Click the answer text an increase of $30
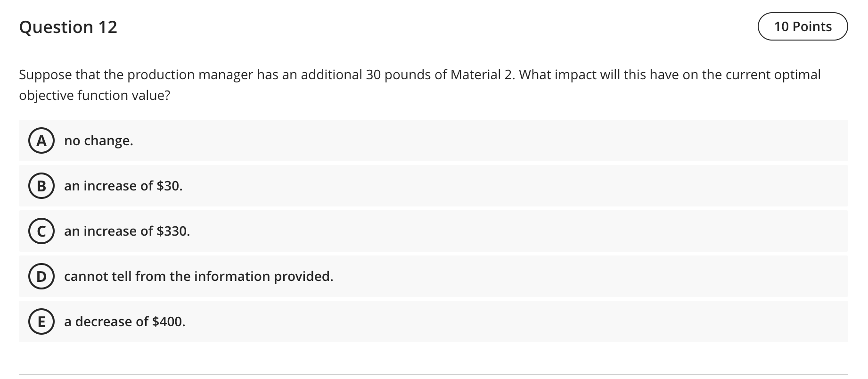This screenshot has height=379, width=868. [x=123, y=186]
